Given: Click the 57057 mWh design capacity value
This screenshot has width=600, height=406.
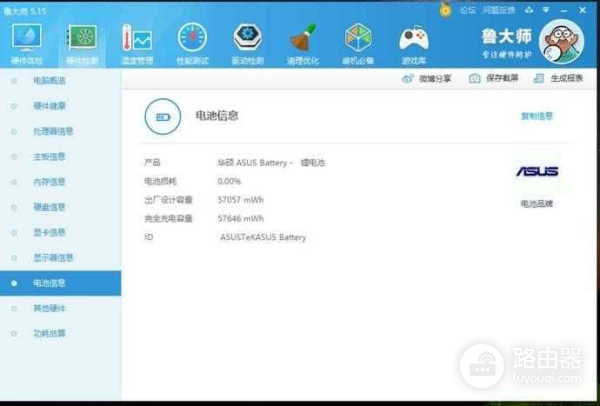Looking at the screenshot, I should pos(241,200).
